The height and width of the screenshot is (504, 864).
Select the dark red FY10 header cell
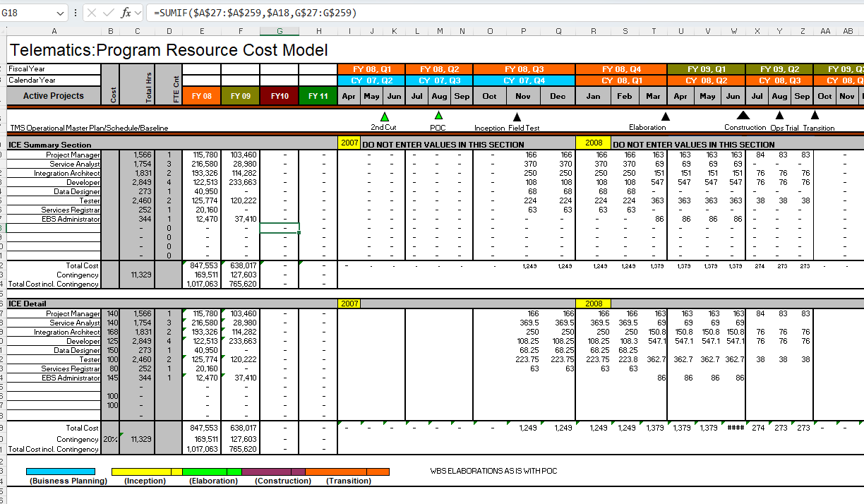(x=280, y=96)
